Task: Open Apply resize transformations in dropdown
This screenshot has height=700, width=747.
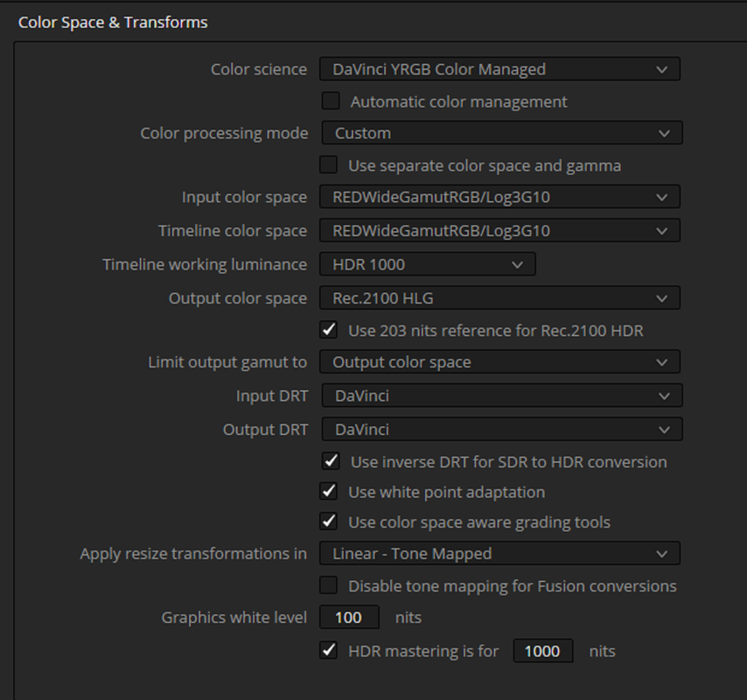Action: click(499, 554)
